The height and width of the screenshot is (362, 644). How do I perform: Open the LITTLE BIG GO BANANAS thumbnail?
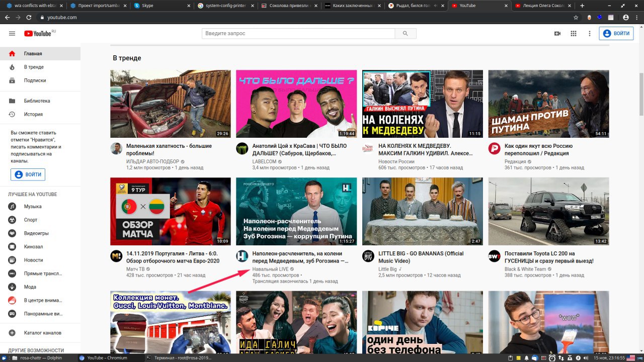423,211
